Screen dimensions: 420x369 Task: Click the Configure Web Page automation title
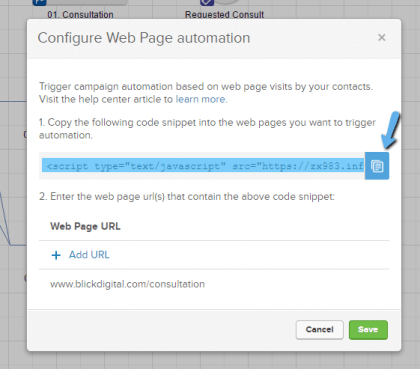(x=144, y=38)
